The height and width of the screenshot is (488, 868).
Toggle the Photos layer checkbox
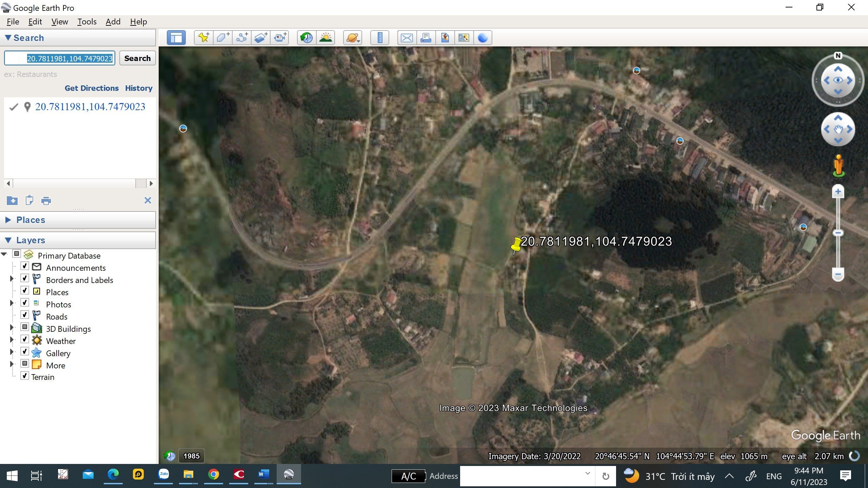click(x=24, y=303)
